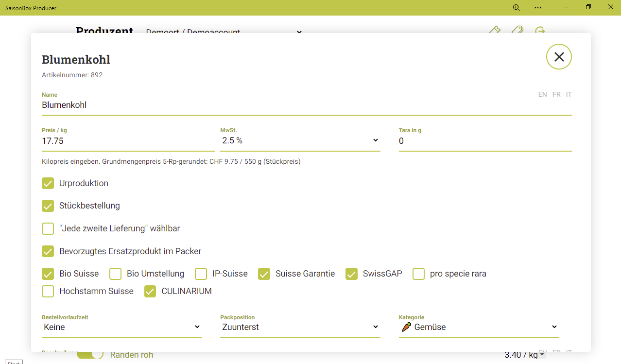The image size is (621, 364).
Task: Click the zoom magnifier icon in title bar
Action: pyautogui.click(x=516, y=7)
